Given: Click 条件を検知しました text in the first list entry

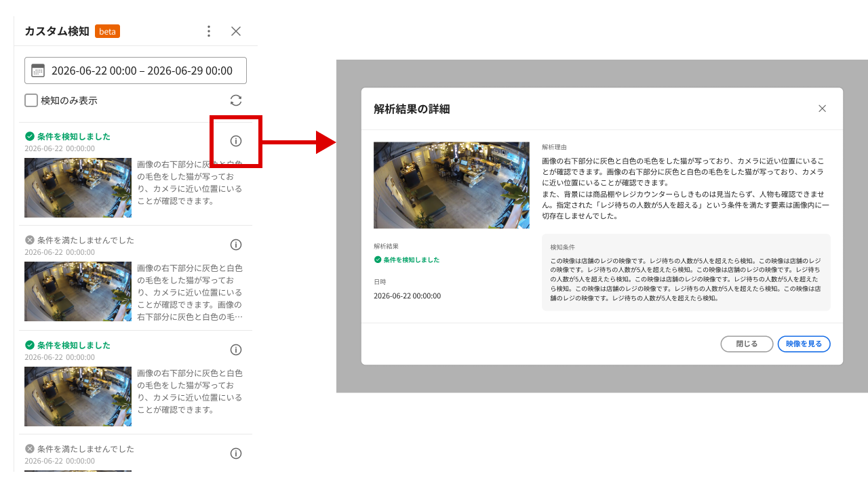Looking at the screenshot, I should click(x=74, y=136).
